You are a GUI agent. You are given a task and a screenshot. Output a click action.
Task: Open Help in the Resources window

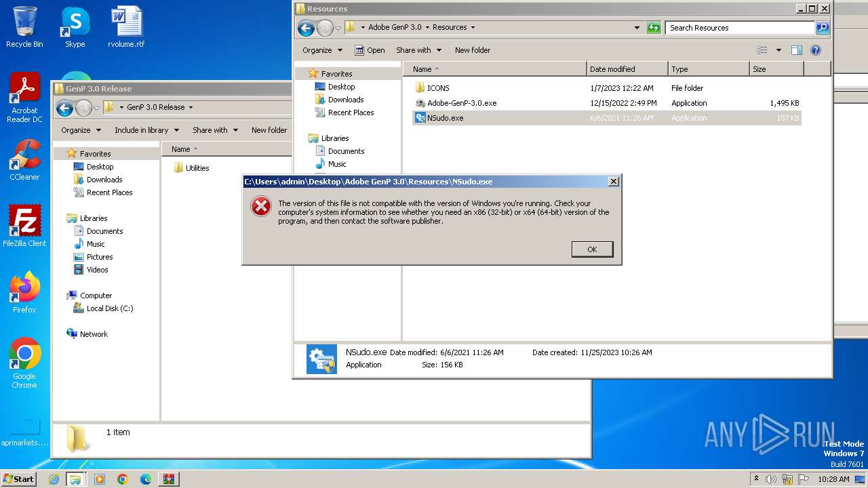tap(816, 50)
